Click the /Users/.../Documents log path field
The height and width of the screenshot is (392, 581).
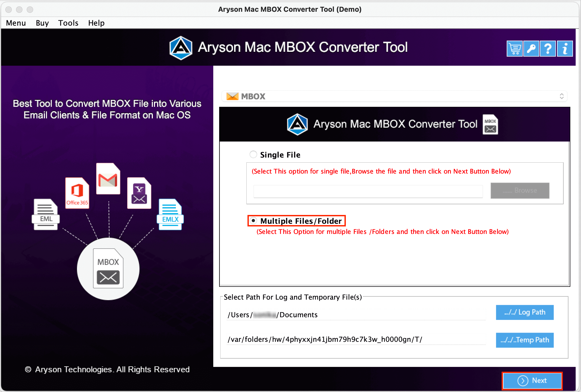tap(356, 315)
